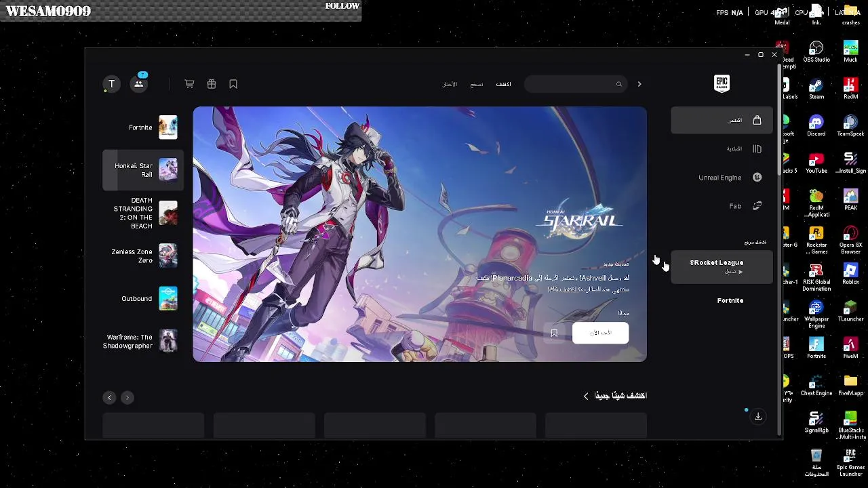Select Honkai: Star Rail carousel item

[143, 170]
